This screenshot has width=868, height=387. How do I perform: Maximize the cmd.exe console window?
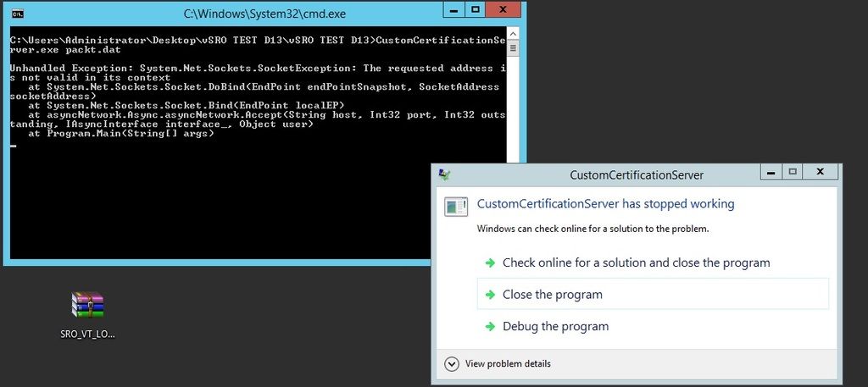(x=476, y=10)
